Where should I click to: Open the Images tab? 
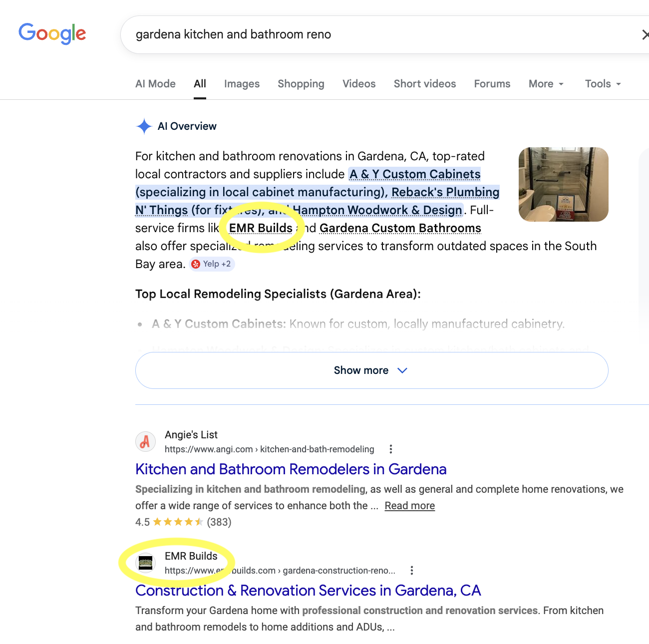click(242, 84)
